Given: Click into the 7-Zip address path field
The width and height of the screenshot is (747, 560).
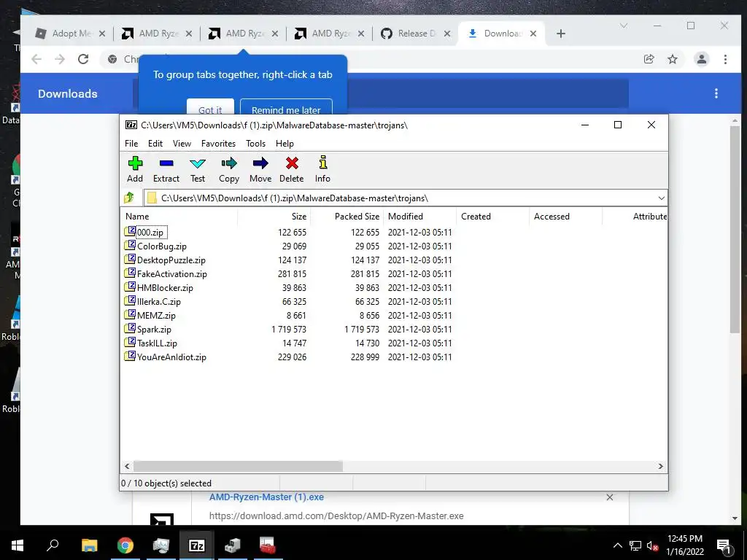Looking at the screenshot, I should [405, 198].
